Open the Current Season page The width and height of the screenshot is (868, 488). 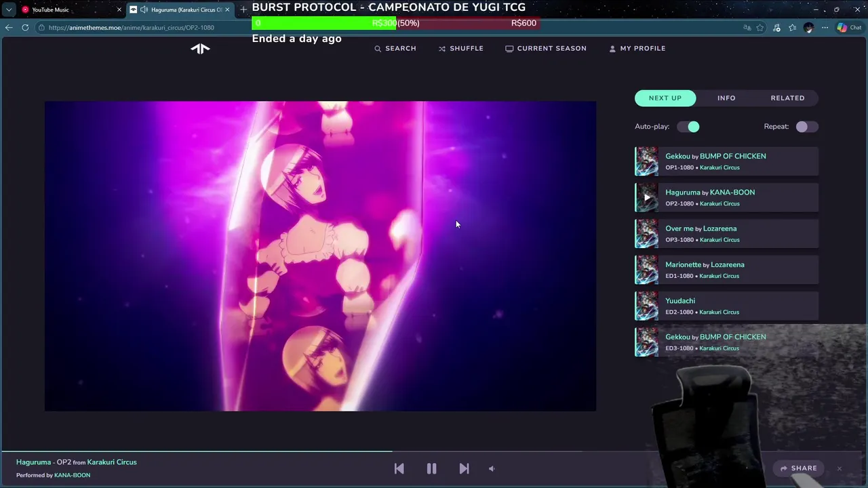[x=546, y=48]
